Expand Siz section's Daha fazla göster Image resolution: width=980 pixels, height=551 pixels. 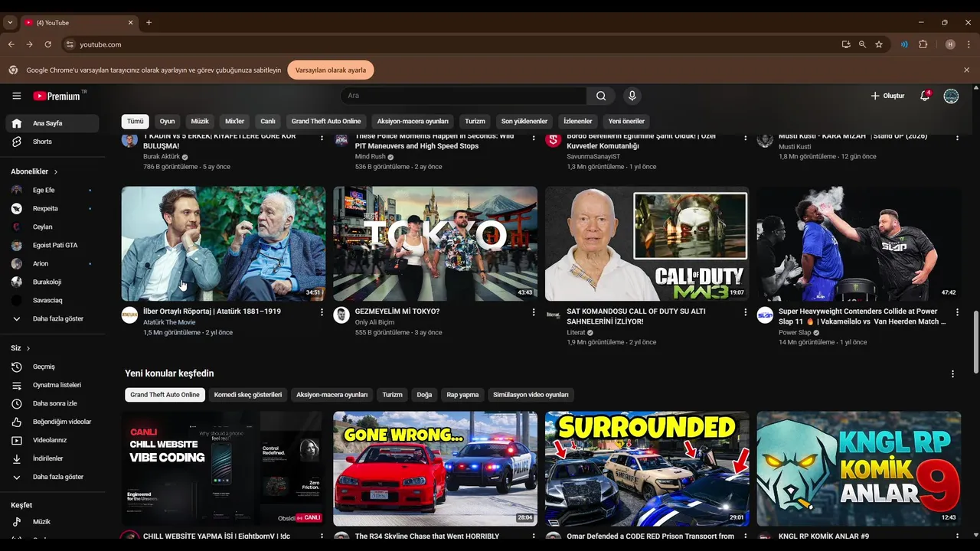click(x=52, y=477)
